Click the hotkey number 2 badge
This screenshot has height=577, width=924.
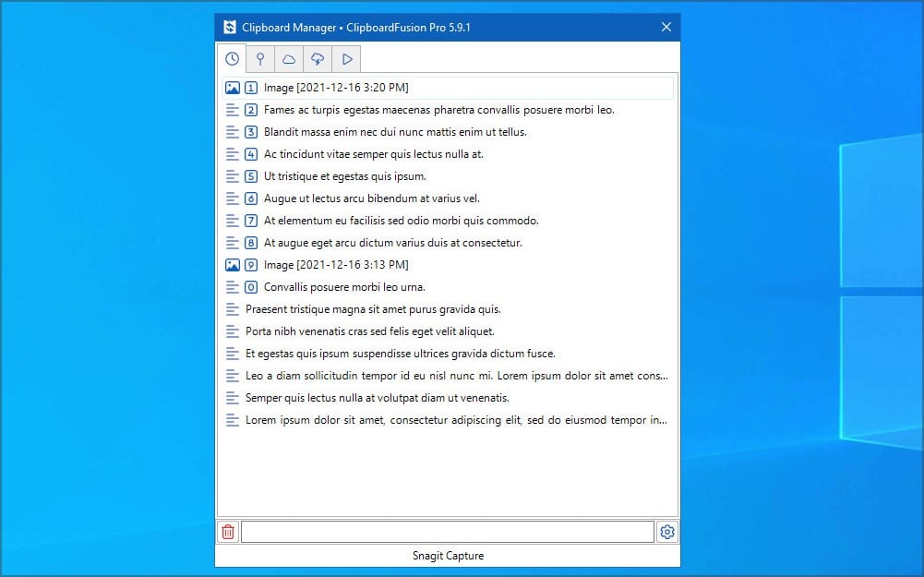click(251, 110)
